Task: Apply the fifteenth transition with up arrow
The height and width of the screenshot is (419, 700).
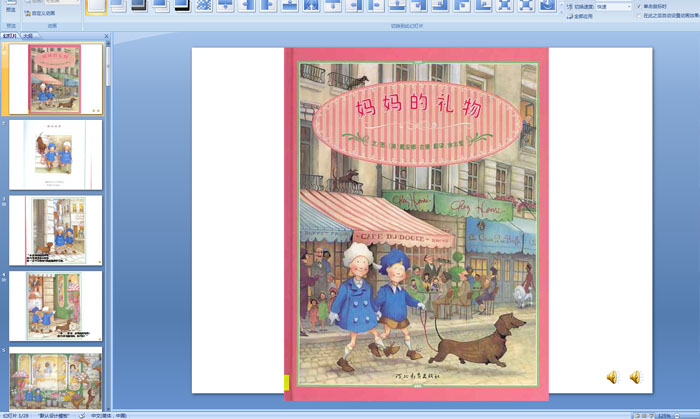Action: pos(396,6)
